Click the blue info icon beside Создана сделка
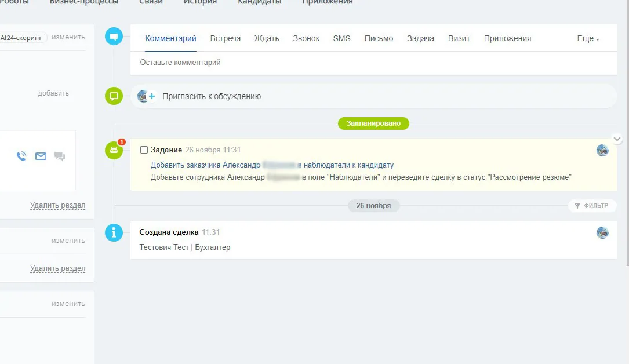The image size is (629, 364). tap(114, 232)
